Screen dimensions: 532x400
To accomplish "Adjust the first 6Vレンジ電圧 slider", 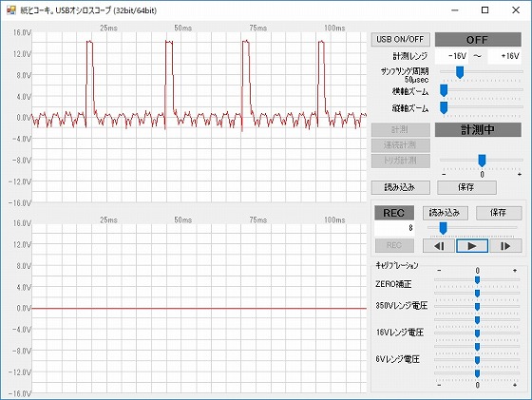I will pos(477,360).
